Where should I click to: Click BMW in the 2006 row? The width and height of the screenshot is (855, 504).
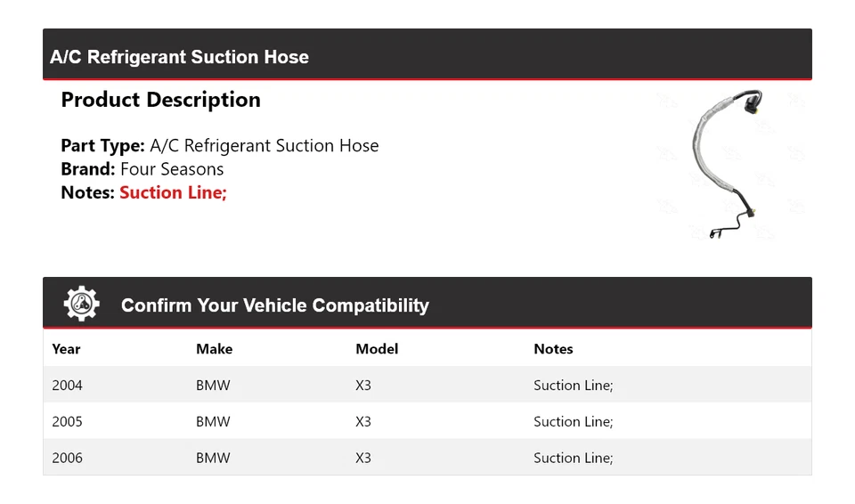(x=213, y=458)
